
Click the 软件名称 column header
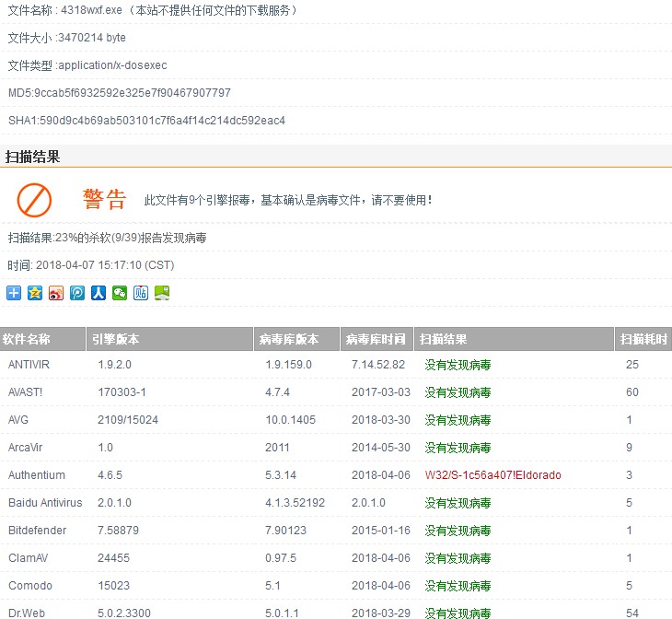click(42, 339)
